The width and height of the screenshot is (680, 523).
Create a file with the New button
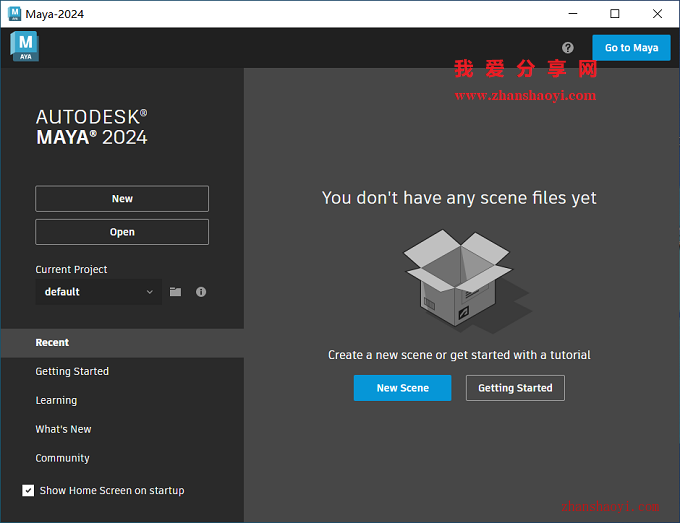pyautogui.click(x=122, y=199)
